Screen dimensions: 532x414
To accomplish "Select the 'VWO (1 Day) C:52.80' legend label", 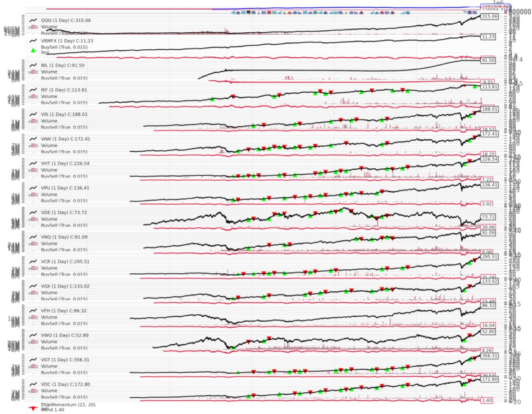I will click(65, 335).
